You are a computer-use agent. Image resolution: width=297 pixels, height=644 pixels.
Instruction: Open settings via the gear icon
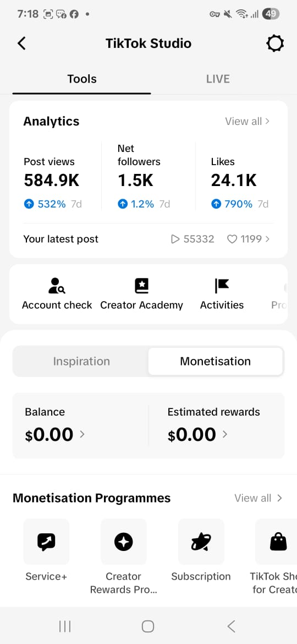[275, 43]
